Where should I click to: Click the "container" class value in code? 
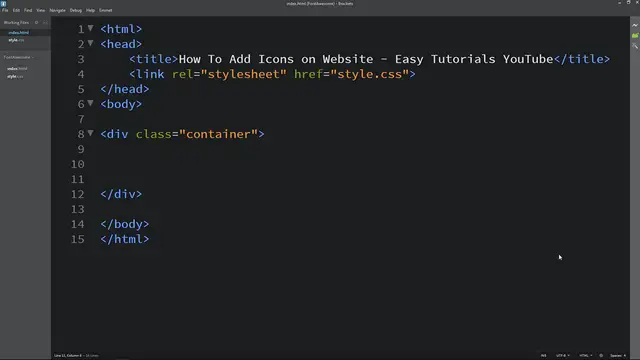[x=218, y=134]
